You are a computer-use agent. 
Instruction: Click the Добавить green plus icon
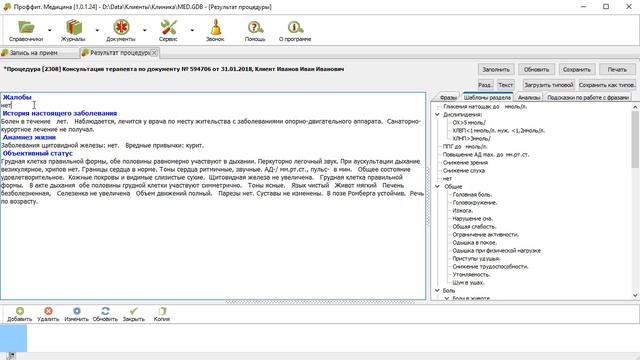point(20,311)
